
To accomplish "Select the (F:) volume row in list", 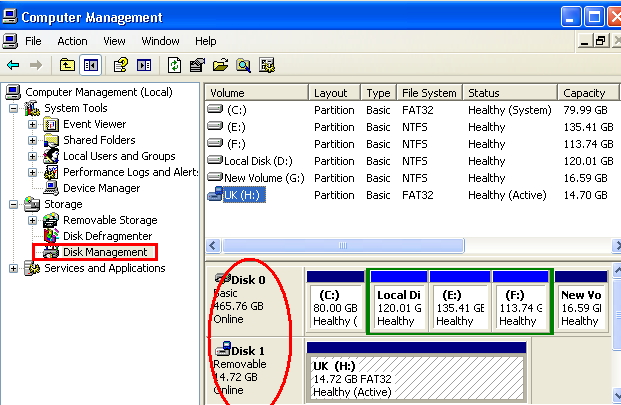I will tap(412, 144).
